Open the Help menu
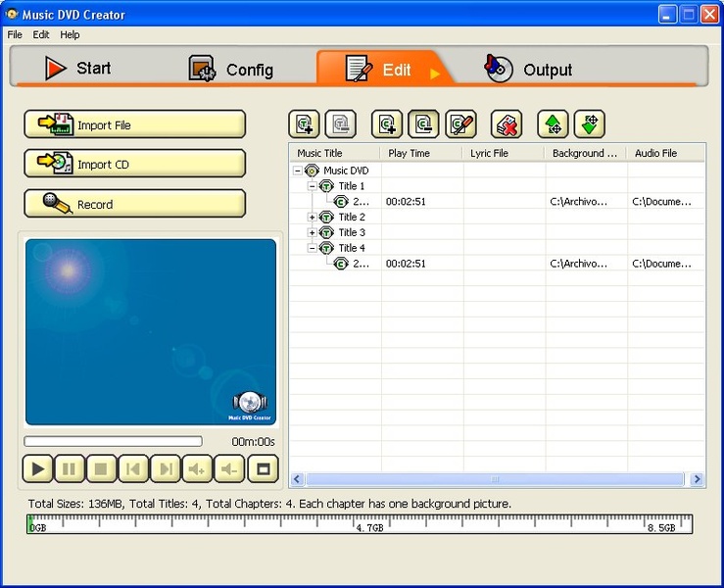 pos(70,34)
